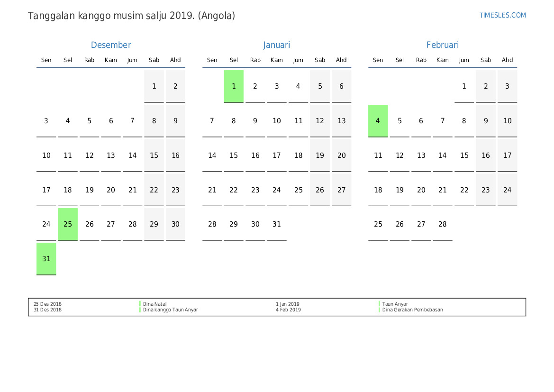The width and height of the screenshot is (554, 392).
Task: Click legend entry 'Taun Anyar'
Action: [x=395, y=304]
